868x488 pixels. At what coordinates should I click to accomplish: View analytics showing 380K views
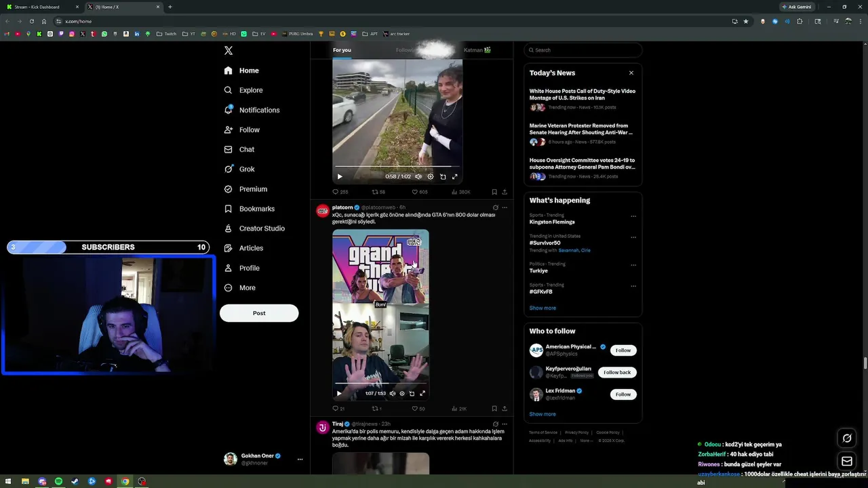pos(460,192)
